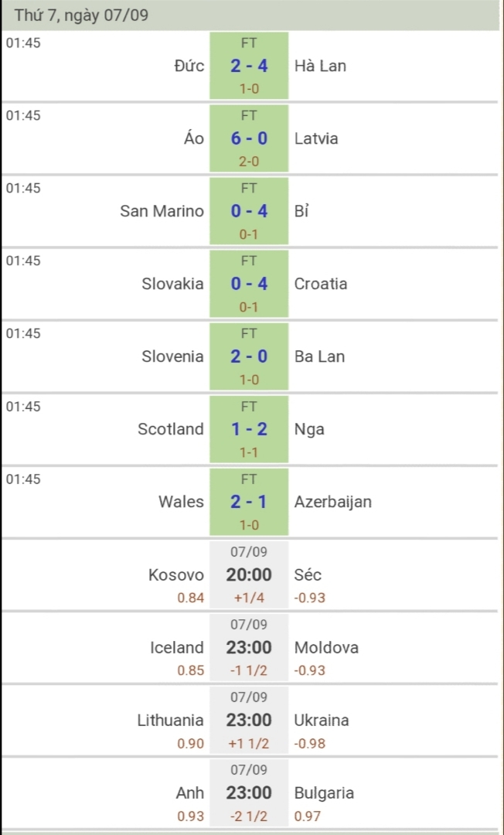Open the Áo vs Latvia 6 - 0 result

(x=249, y=138)
